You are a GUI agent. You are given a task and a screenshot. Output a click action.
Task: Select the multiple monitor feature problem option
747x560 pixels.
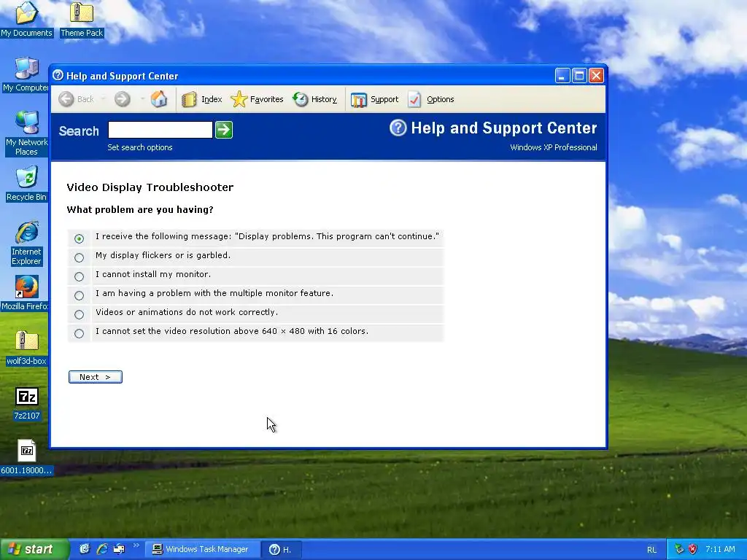(79, 296)
